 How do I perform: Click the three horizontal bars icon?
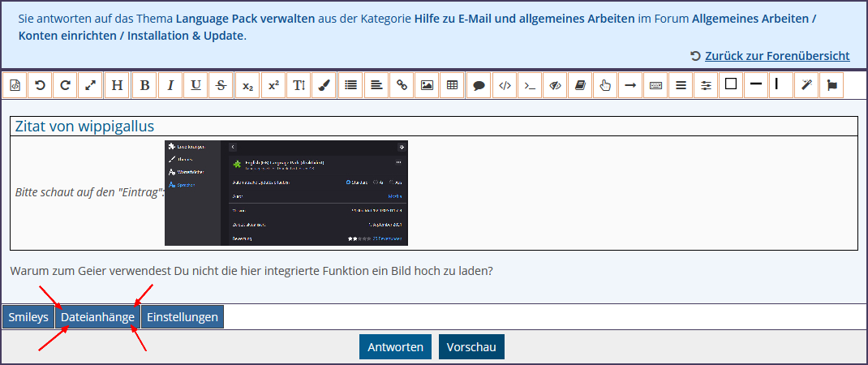pyautogui.click(x=681, y=85)
